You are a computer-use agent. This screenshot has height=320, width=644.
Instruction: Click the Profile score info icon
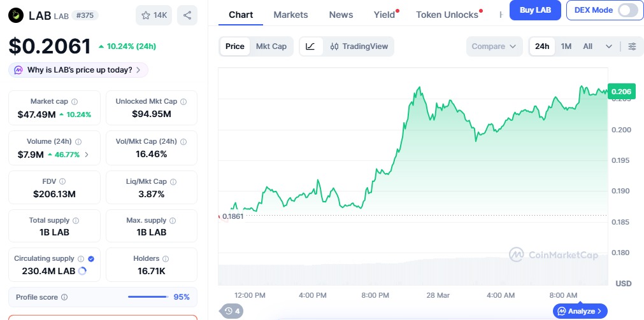(64, 297)
